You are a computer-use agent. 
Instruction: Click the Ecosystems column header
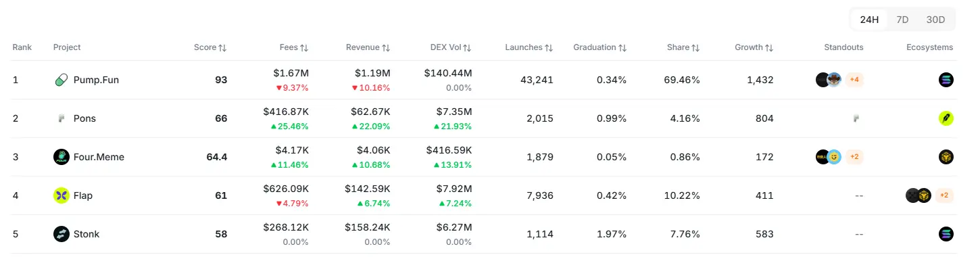pos(929,47)
